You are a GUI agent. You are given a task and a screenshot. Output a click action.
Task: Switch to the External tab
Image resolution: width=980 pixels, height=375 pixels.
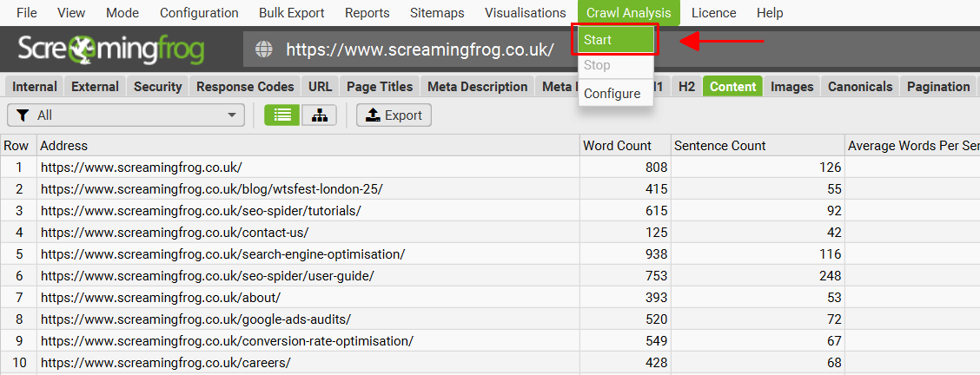click(95, 87)
